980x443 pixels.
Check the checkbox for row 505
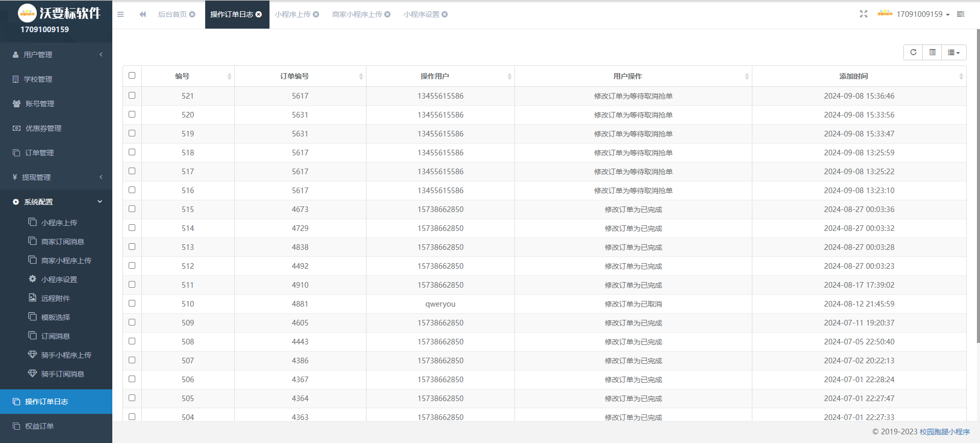coord(132,398)
